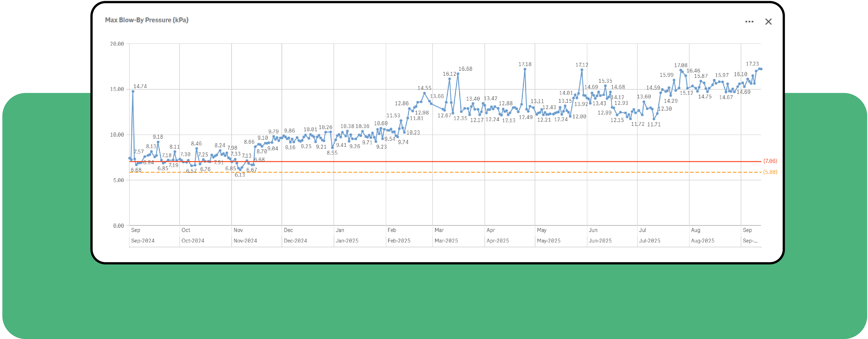Open the chart options menu via ellipsis icon

coord(749,21)
